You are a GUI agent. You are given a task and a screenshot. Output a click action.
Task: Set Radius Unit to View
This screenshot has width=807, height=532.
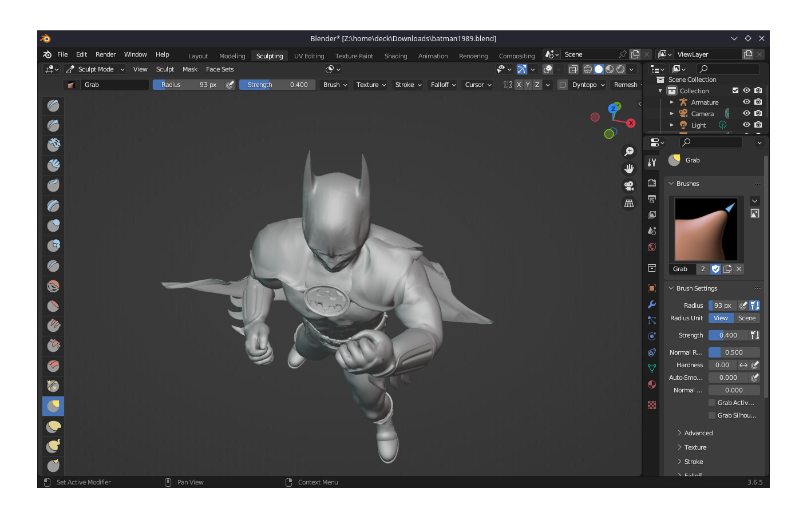721,318
